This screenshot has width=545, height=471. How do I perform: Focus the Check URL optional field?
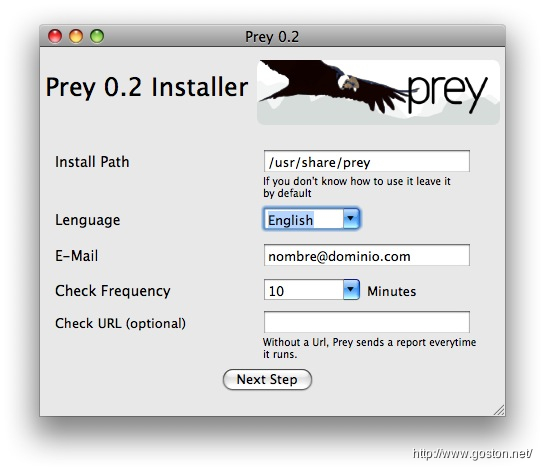click(x=367, y=322)
